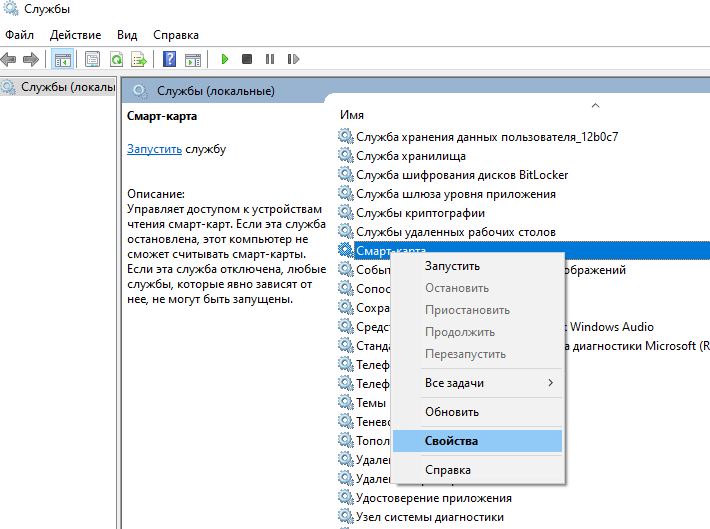This screenshot has height=529, width=710.
Task: Open the Properties toolbar icon
Action: point(92,59)
